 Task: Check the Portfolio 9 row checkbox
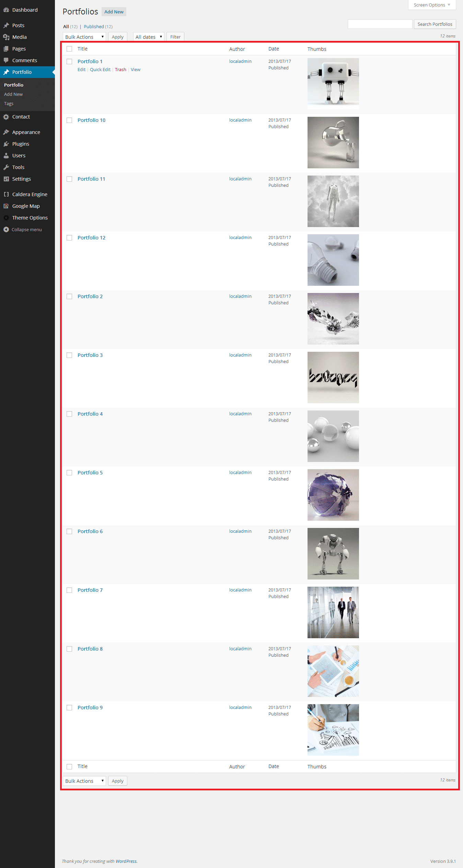coord(69,708)
